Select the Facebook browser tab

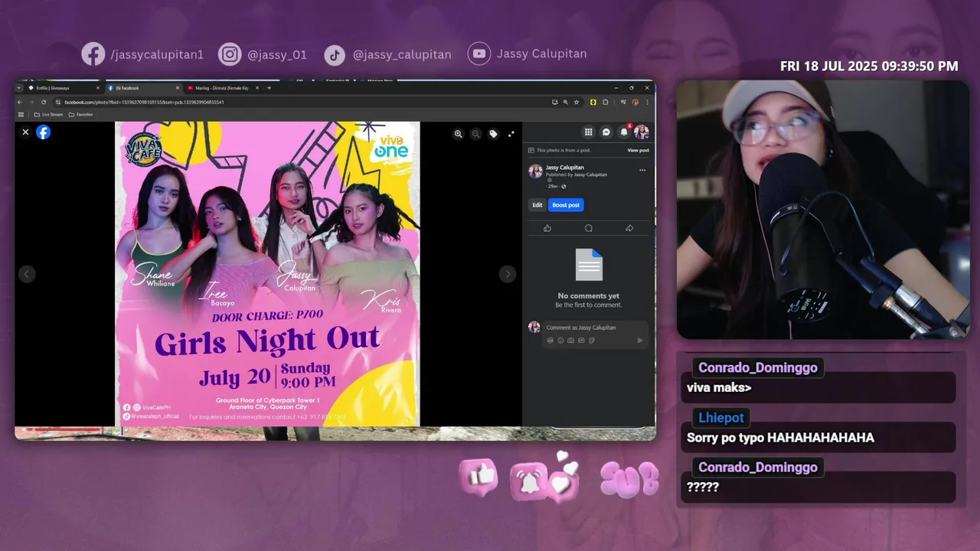(x=142, y=88)
